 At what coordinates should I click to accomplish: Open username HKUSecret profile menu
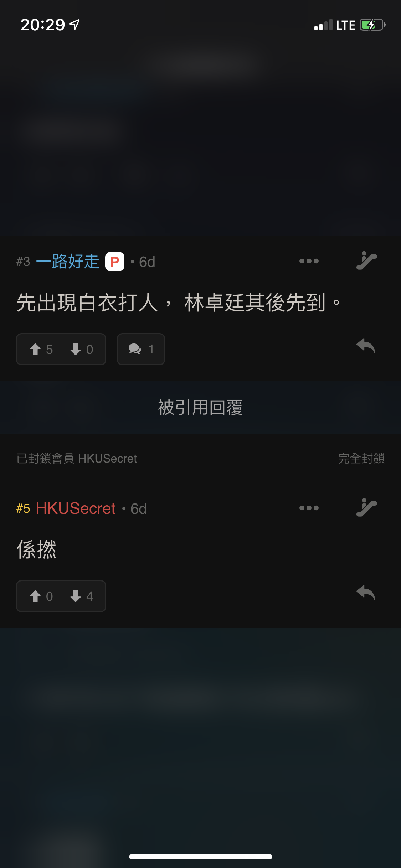point(76,508)
